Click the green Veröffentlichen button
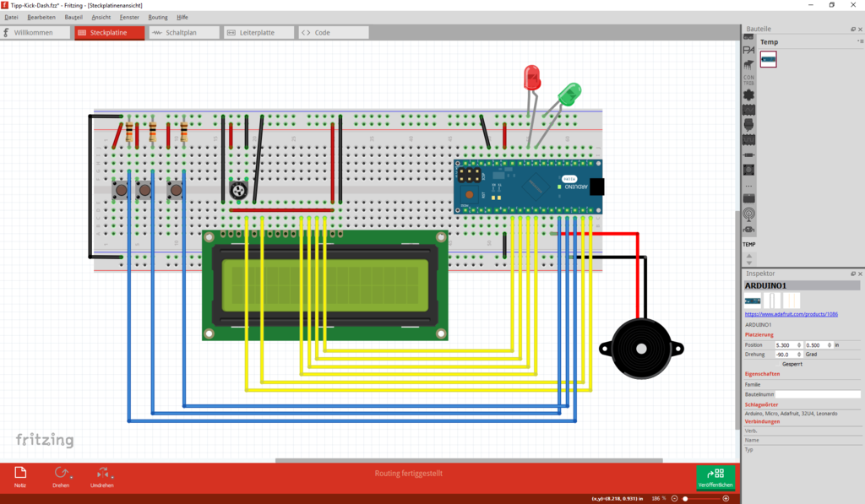Viewport: 865px width, 504px height. point(715,478)
